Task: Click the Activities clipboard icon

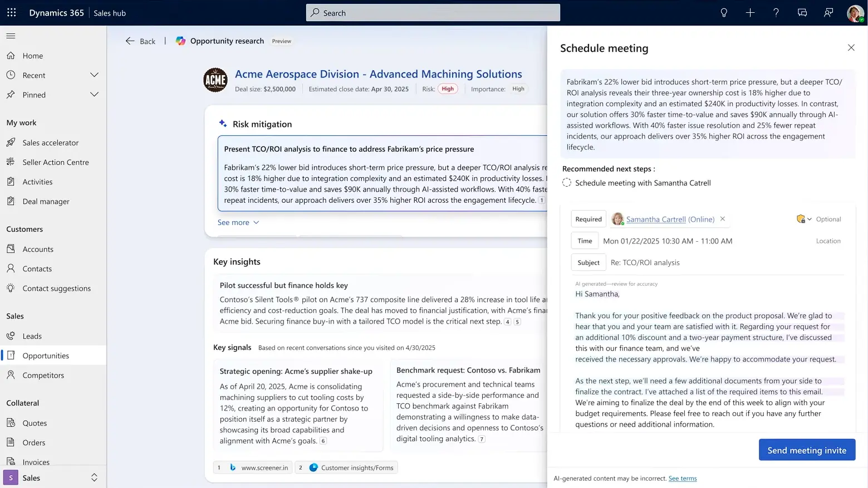Action: (11, 182)
